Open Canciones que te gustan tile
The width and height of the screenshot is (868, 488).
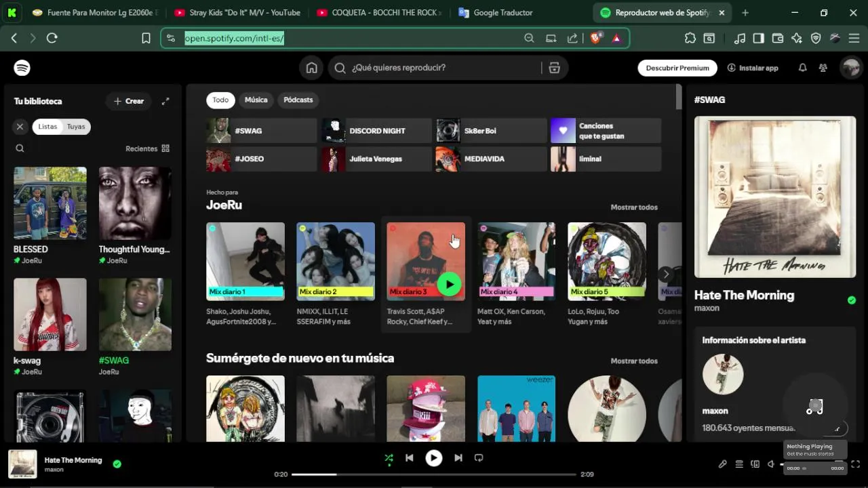click(606, 131)
